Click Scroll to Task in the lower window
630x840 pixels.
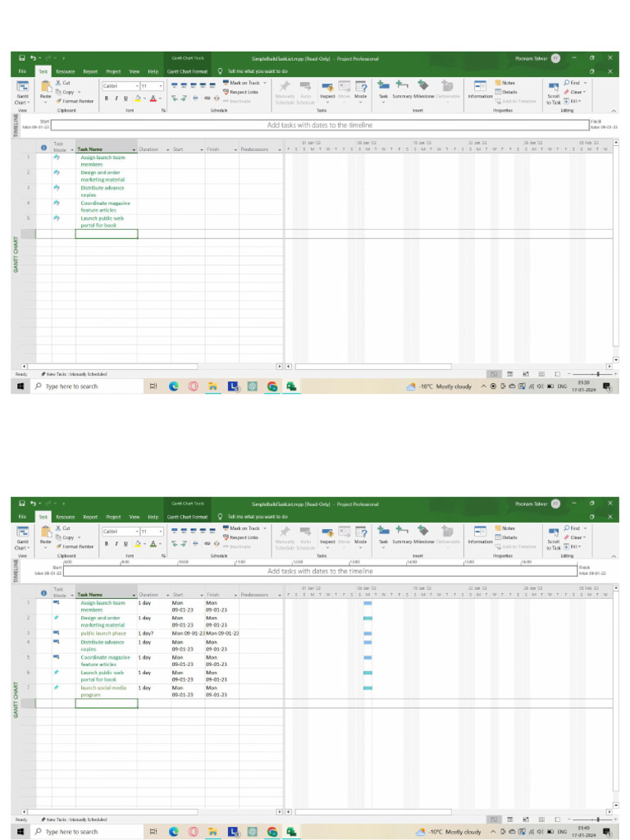[x=554, y=534]
